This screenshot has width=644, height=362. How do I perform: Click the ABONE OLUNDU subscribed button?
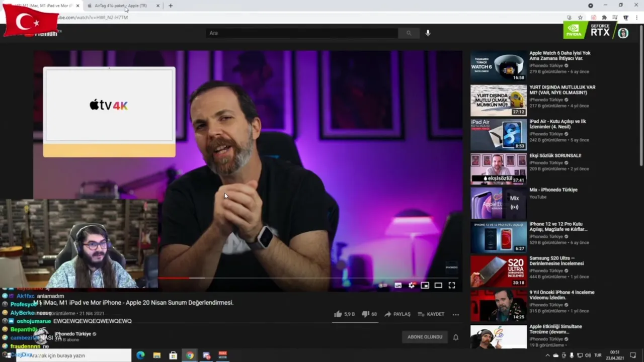pyautogui.click(x=425, y=337)
